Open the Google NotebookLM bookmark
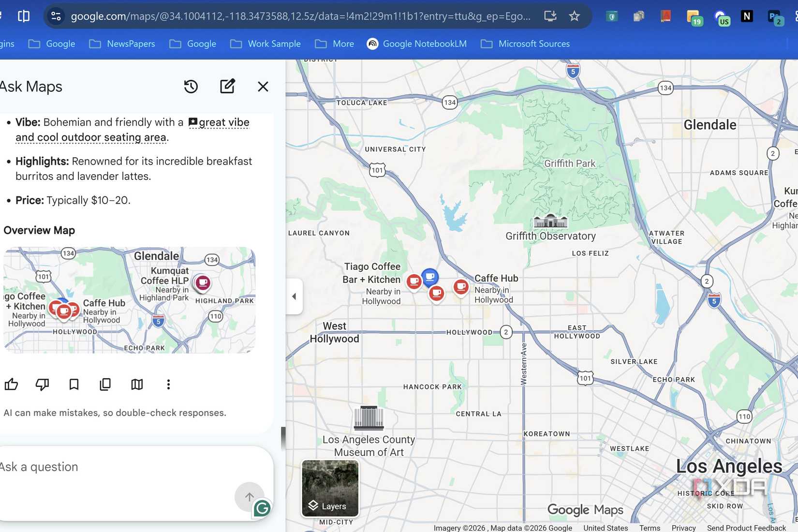This screenshot has height=532, width=798. coord(416,44)
